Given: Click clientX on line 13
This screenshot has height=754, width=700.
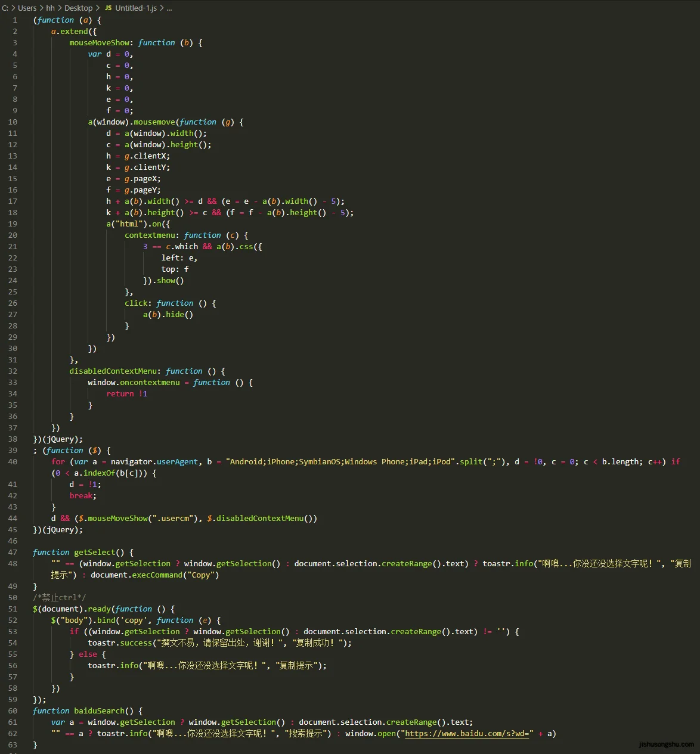Looking at the screenshot, I should click(x=150, y=156).
